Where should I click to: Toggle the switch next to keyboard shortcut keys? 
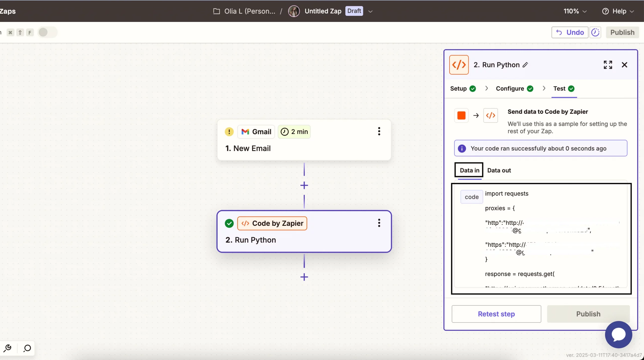47,32
